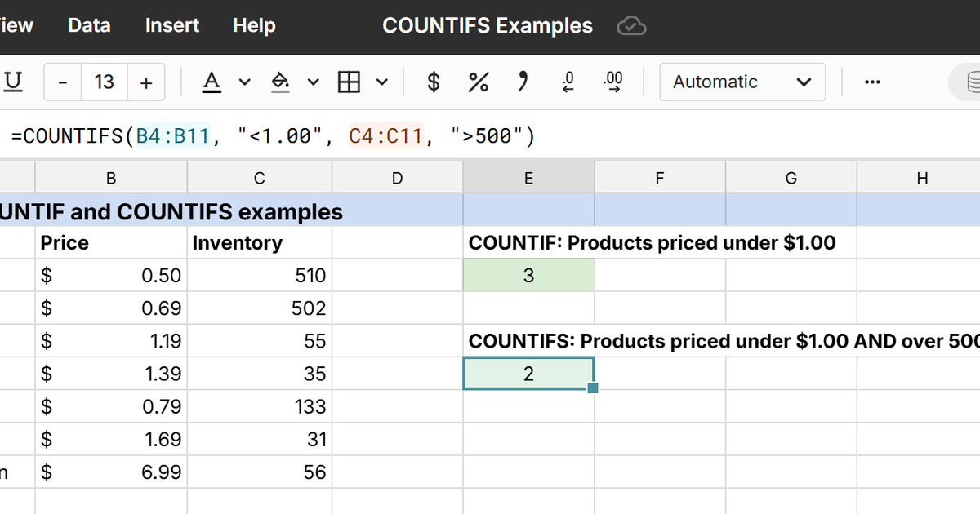980x514 pixels.
Task: Open the Automatic number format dropdown
Action: pyautogui.click(x=742, y=82)
